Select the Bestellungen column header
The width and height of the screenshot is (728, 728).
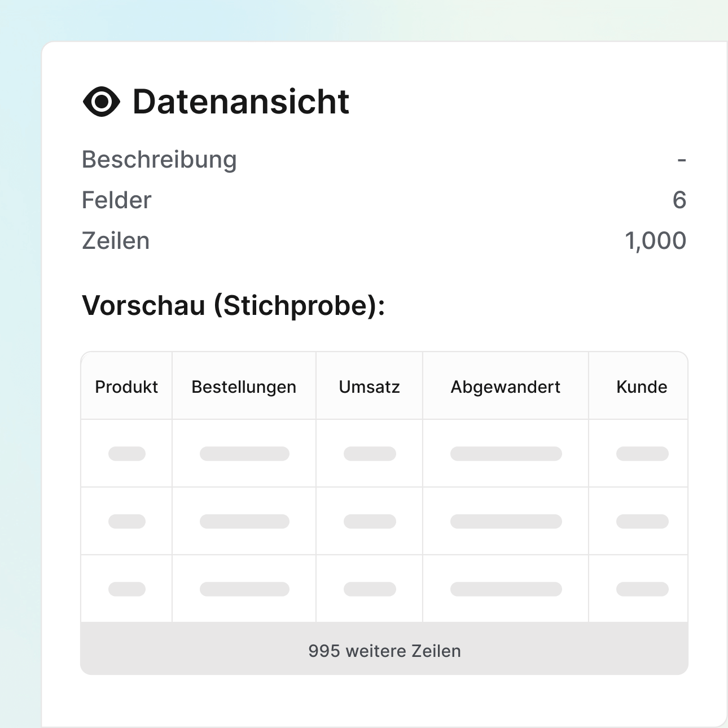pyautogui.click(x=244, y=387)
